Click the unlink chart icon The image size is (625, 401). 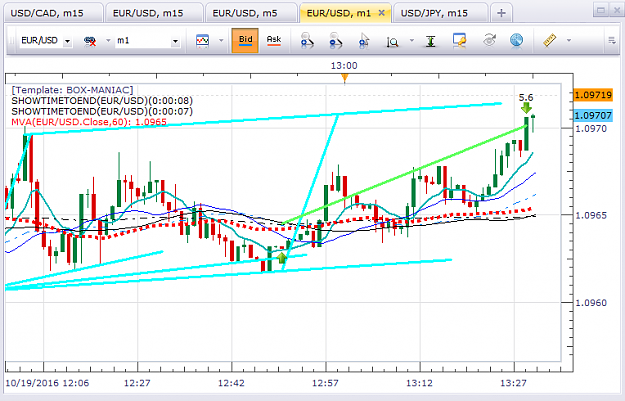pyautogui.click(x=90, y=41)
